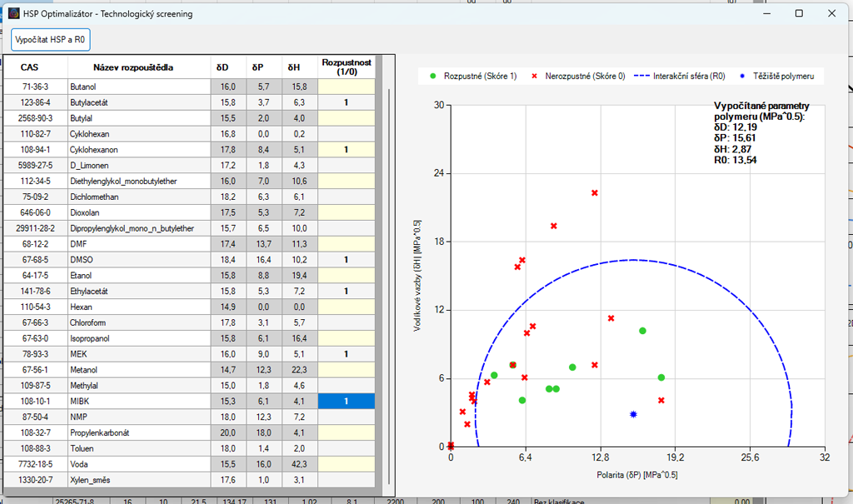Click the Název rozpouštědla column header
Image resolution: width=853 pixels, height=504 pixels.
pos(139,67)
